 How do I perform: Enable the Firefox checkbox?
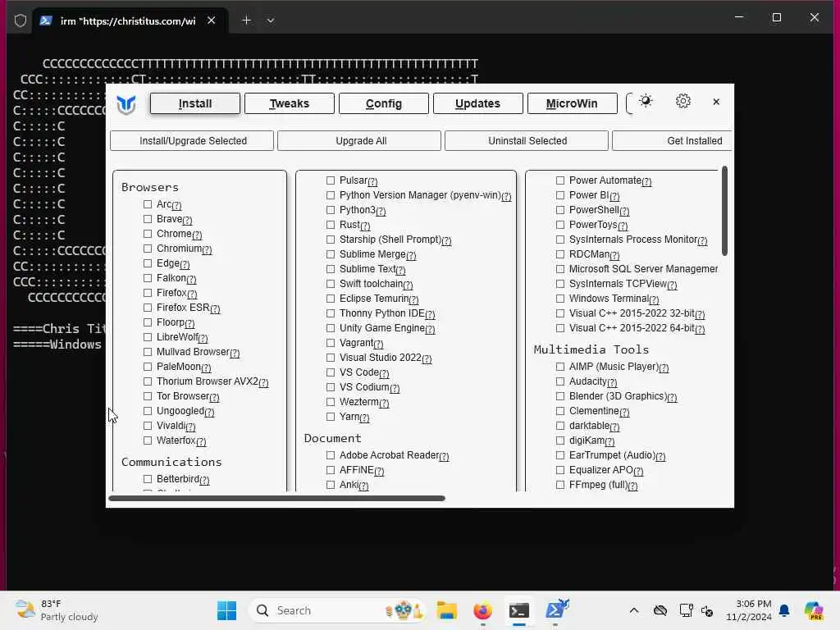[148, 293]
